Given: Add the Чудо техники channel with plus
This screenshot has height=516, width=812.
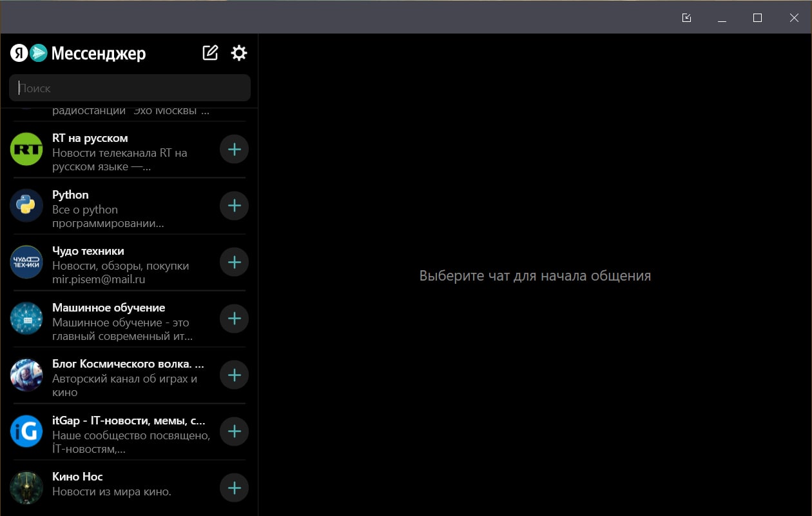Looking at the screenshot, I should click(x=235, y=263).
